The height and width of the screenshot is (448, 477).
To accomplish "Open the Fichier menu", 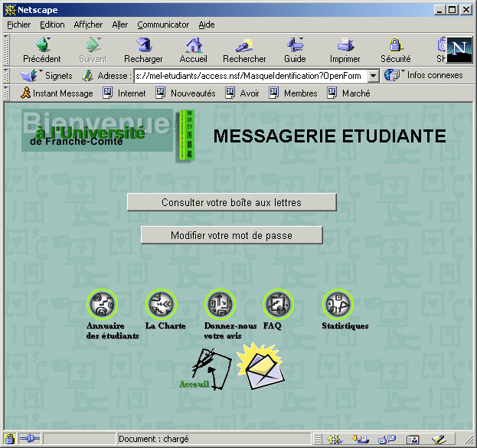I will tap(18, 25).
